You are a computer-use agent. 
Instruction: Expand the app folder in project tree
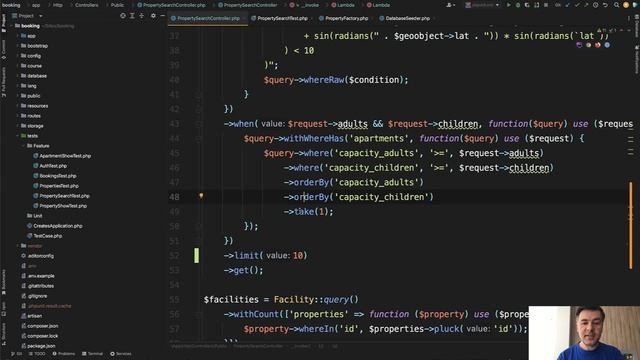click(x=18, y=36)
